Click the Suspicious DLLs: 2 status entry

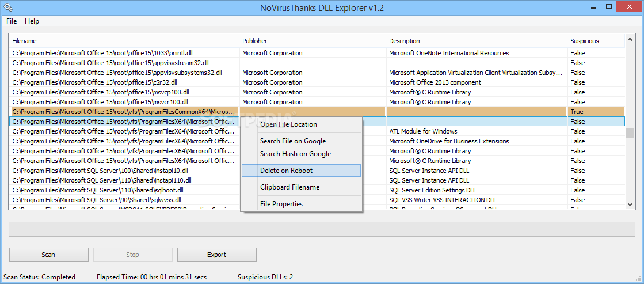pos(265,277)
